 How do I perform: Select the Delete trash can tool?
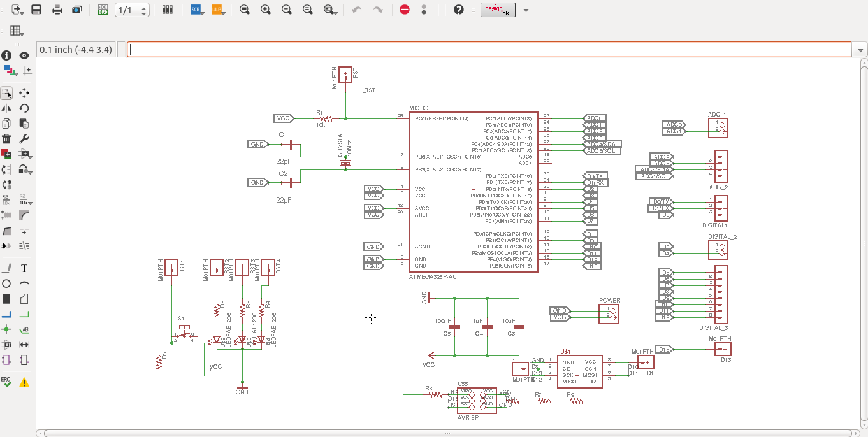pyautogui.click(x=6, y=139)
